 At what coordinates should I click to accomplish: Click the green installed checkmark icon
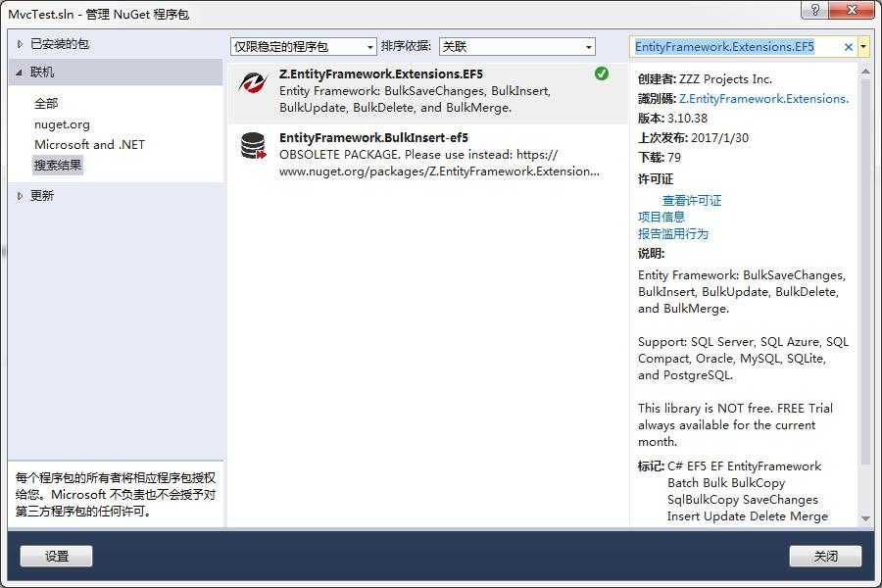[x=602, y=73]
